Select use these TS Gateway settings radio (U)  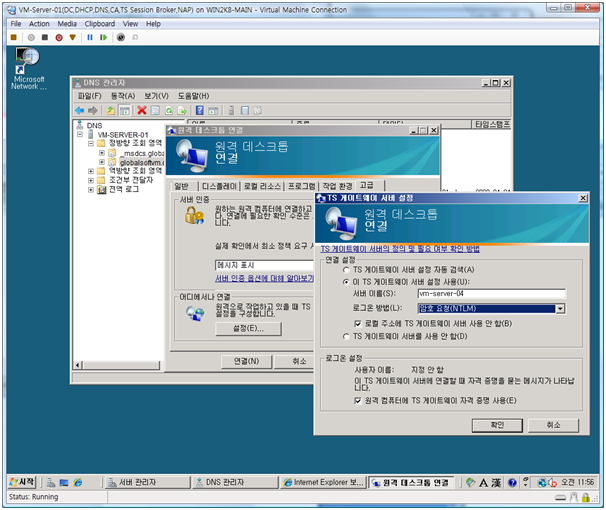point(346,282)
